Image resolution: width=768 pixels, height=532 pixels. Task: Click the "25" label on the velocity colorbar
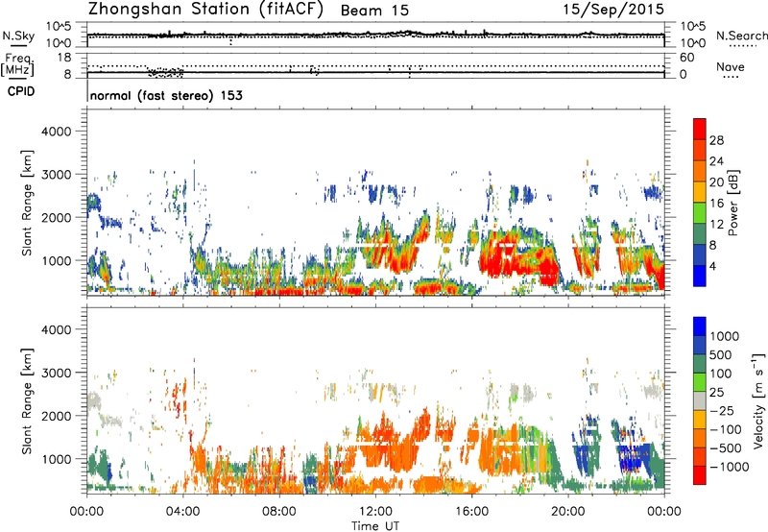(x=716, y=392)
